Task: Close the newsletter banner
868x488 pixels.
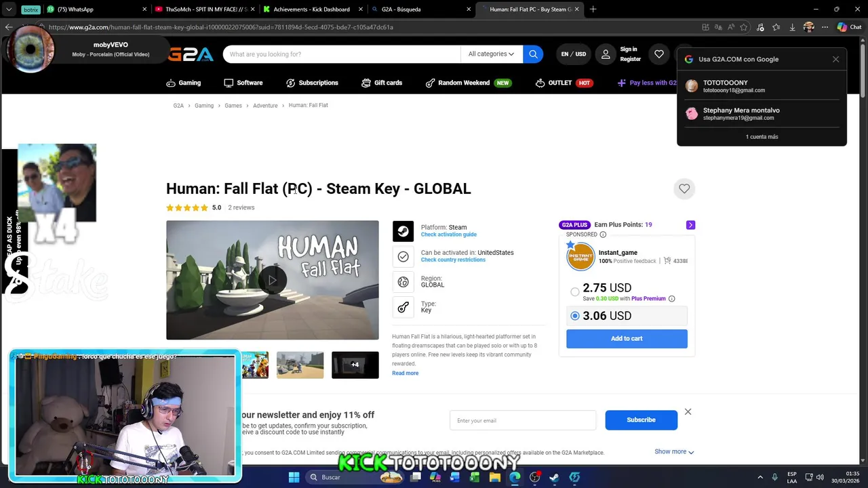Action: click(x=688, y=411)
